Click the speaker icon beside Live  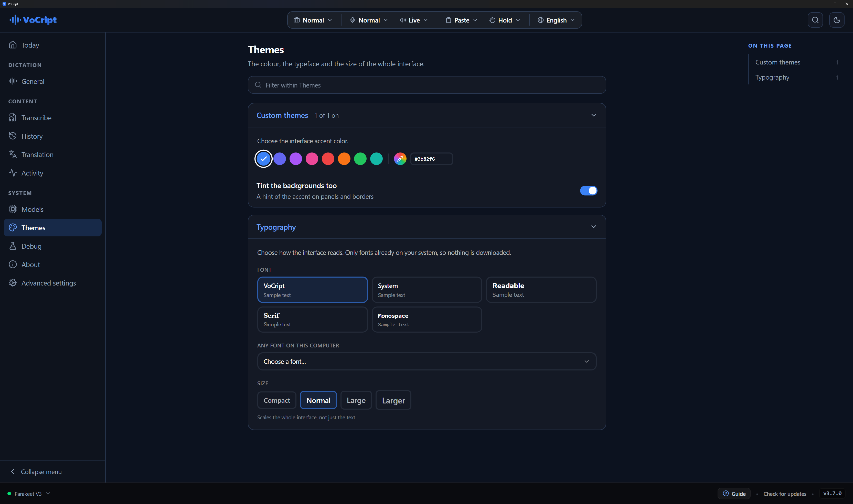403,20
